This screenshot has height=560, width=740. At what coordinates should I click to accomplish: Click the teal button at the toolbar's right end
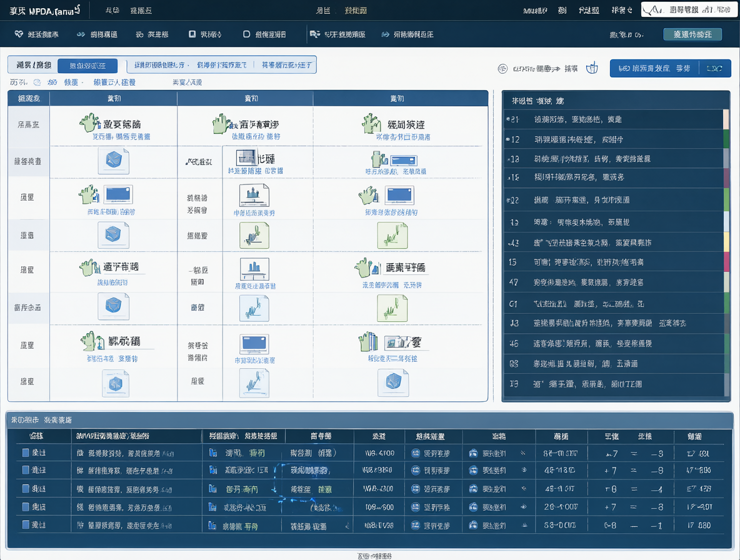pos(692,34)
